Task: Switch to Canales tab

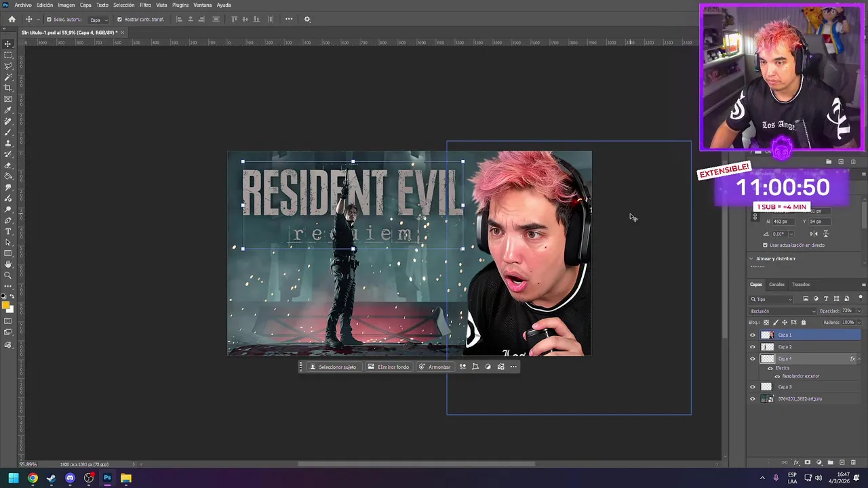Action: coord(776,285)
